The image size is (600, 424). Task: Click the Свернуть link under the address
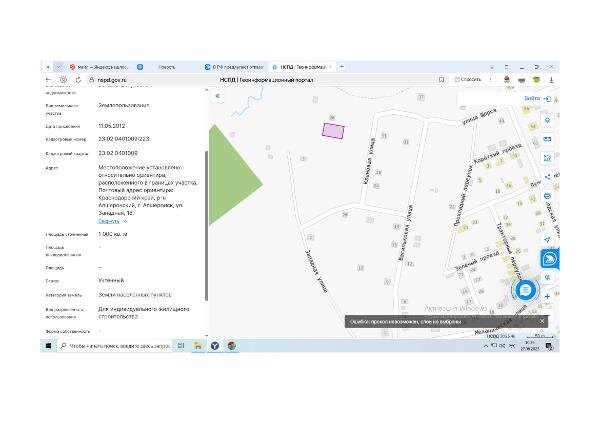point(109,221)
